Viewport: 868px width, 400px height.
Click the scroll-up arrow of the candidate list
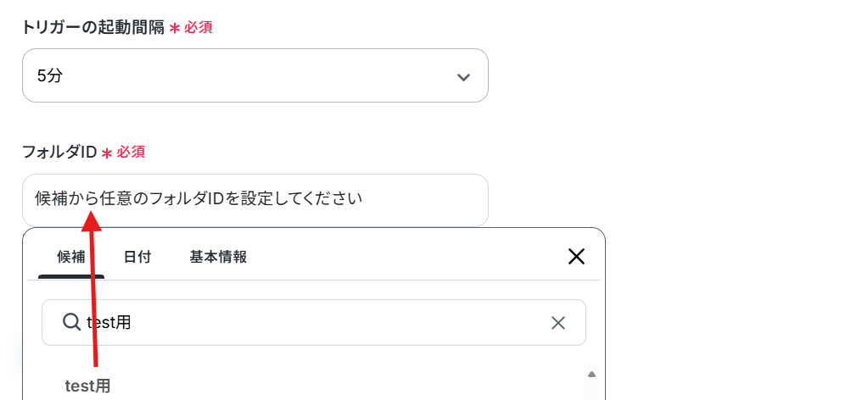[591, 375]
